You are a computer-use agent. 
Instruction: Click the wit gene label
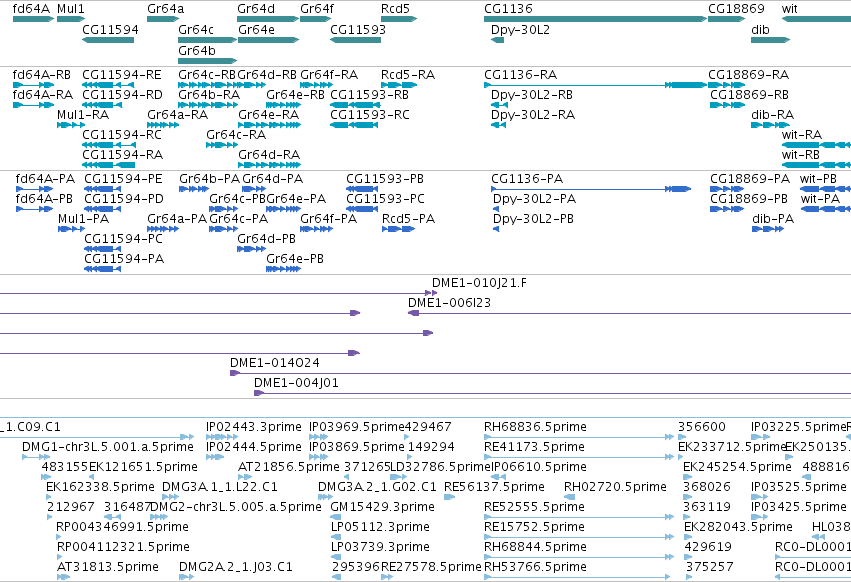click(790, 9)
